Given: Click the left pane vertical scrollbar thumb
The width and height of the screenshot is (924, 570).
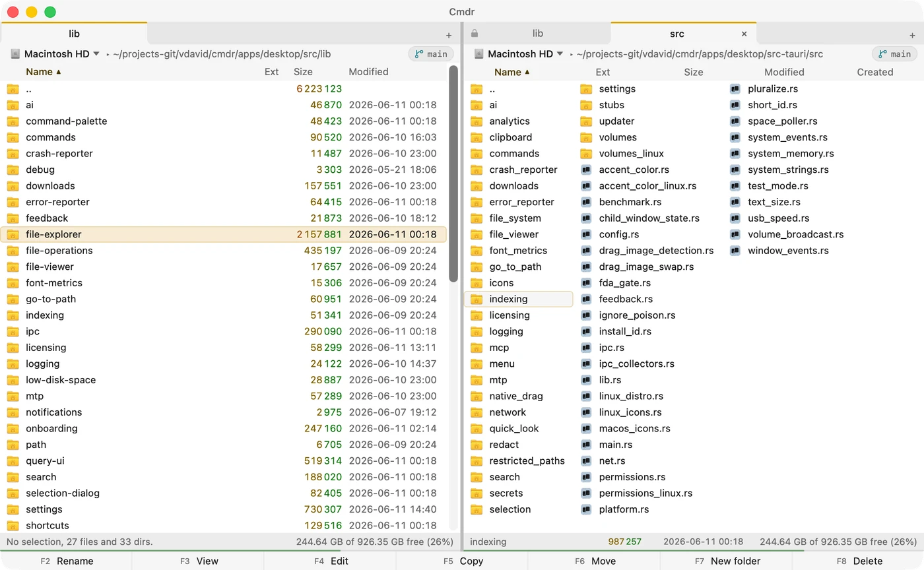Looking at the screenshot, I should coord(453,174).
